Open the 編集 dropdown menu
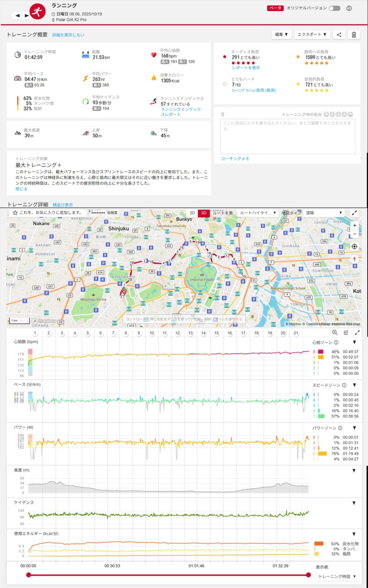This screenshot has width=368, height=588. pos(282,34)
